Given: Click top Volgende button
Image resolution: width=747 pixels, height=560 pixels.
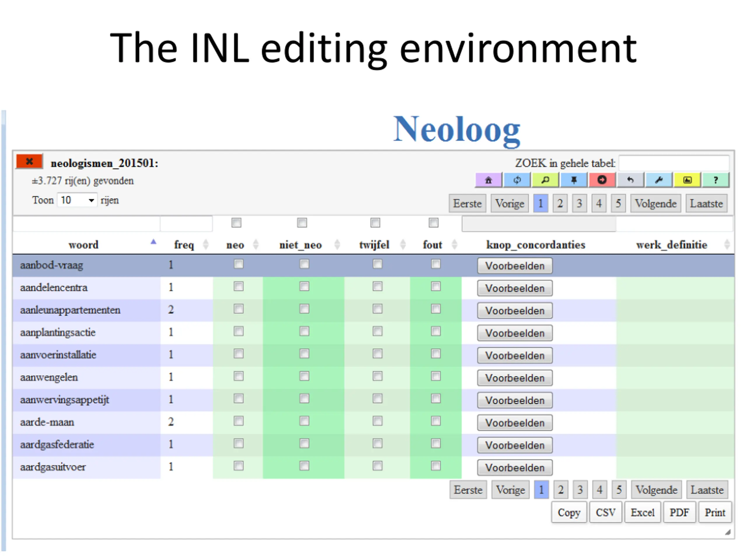Looking at the screenshot, I should pos(656,204).
